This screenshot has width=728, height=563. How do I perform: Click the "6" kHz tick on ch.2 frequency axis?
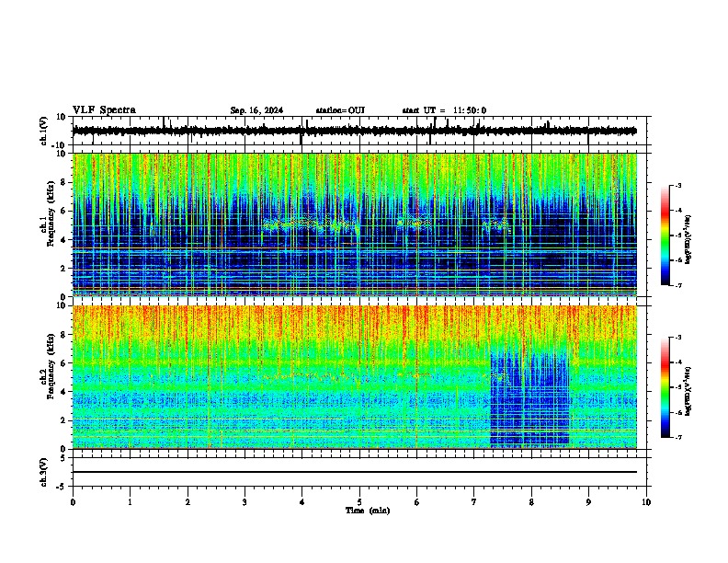point(64,363)
